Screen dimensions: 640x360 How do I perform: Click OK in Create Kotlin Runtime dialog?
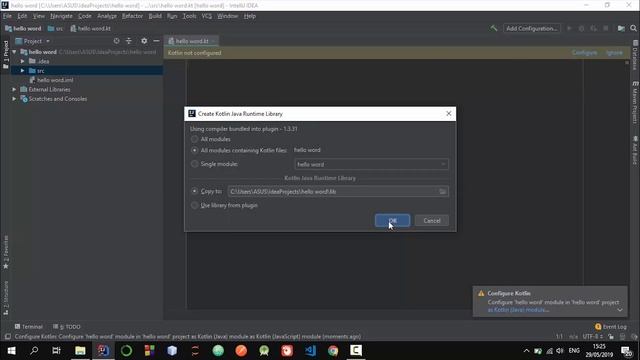pyautogui.click(x=392, y=221)
